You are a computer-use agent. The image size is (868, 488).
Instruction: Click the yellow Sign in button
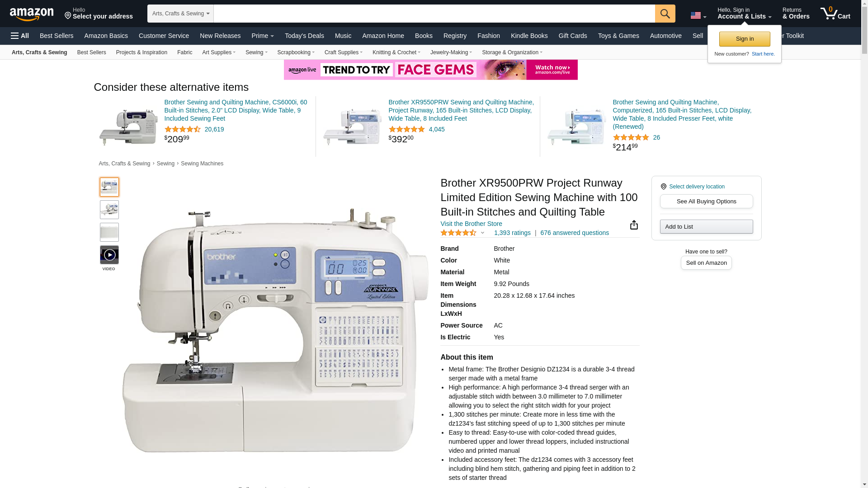[x=745, y=39]
